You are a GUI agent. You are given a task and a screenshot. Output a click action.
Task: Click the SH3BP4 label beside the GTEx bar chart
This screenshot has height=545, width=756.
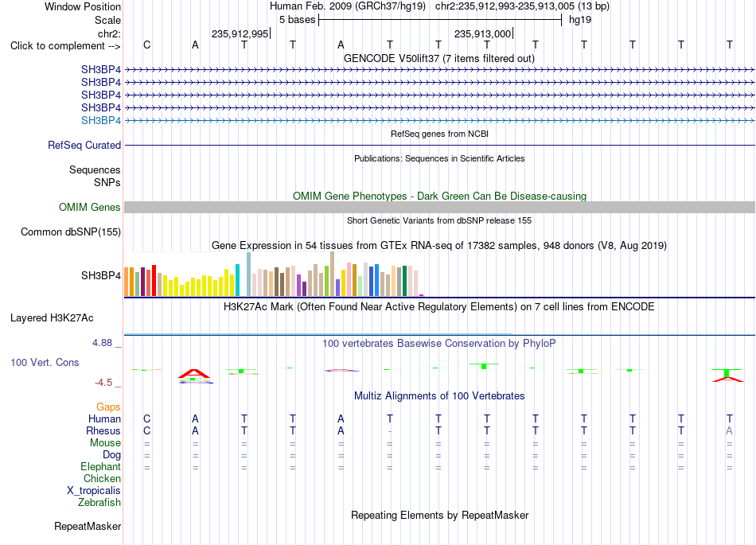coord(101,275)
